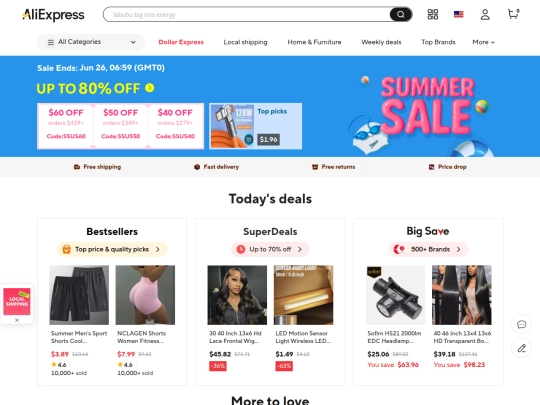This screenshot has width=540, height=405.
Task: Go to Weekly deals
Action: (381, 42)
